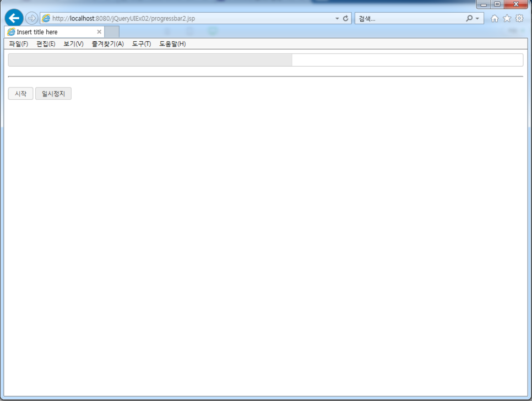Go back with the browser back arrow
532x401 pixels.
click(14, 18)
